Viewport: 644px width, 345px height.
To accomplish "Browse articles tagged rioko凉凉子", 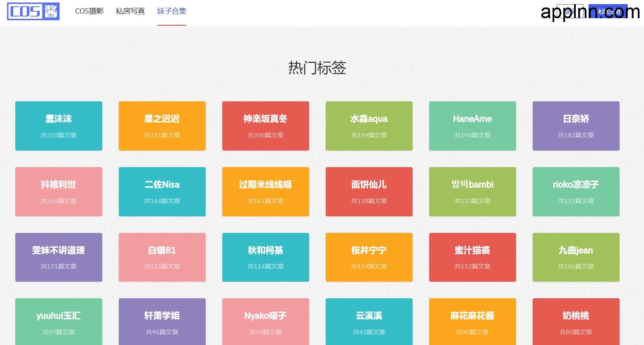I will tap(576, 192).
